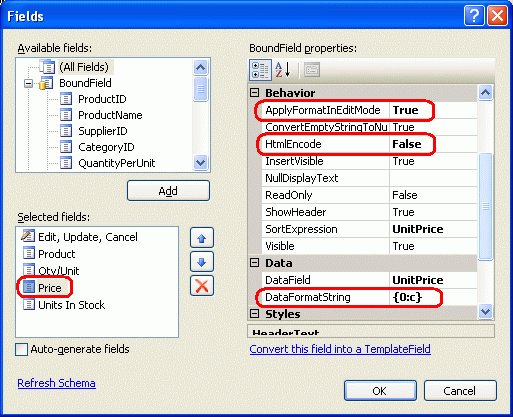Select ProductID in available fields
The width and height of the screenshot is (513, 417).
(102, 99)
